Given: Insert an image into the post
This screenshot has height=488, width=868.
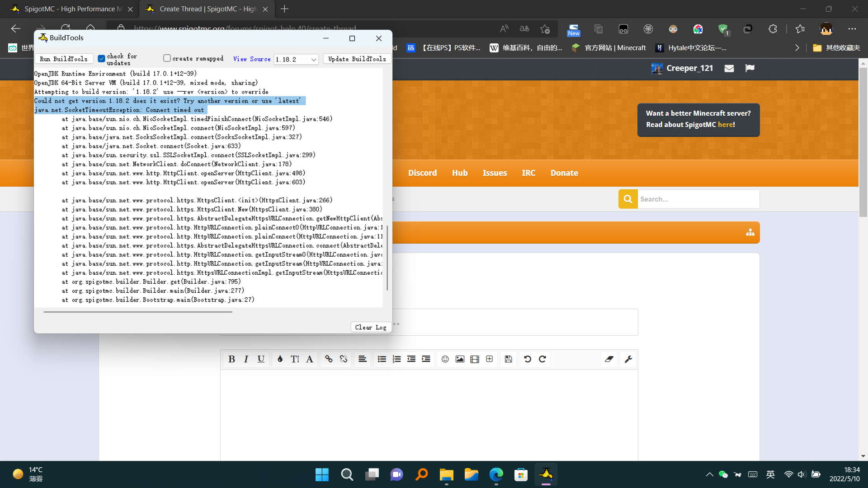Looking at the screenshot, I should (x=460, y=359).
